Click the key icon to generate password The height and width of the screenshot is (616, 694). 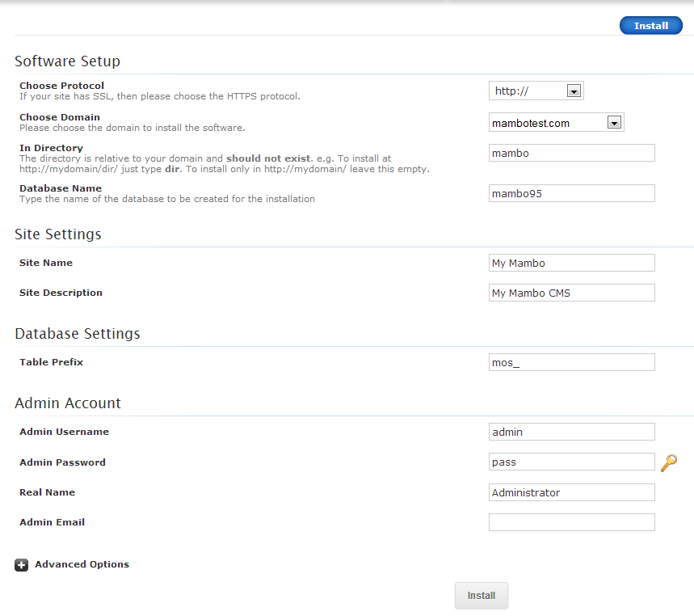[669, 462]
